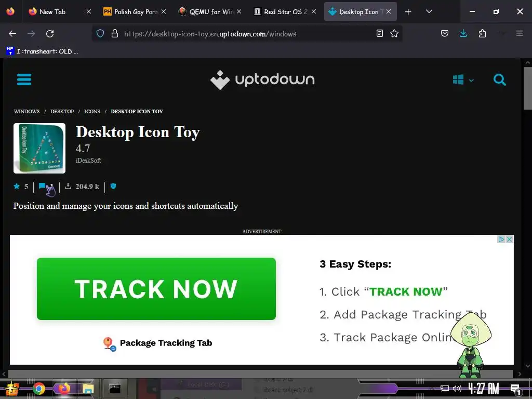Open the notification center icon

[516, 389]
